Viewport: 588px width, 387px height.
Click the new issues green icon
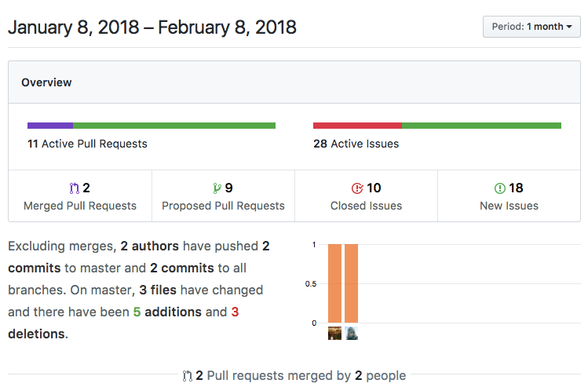pyautogui.click(x=500, y=188)
